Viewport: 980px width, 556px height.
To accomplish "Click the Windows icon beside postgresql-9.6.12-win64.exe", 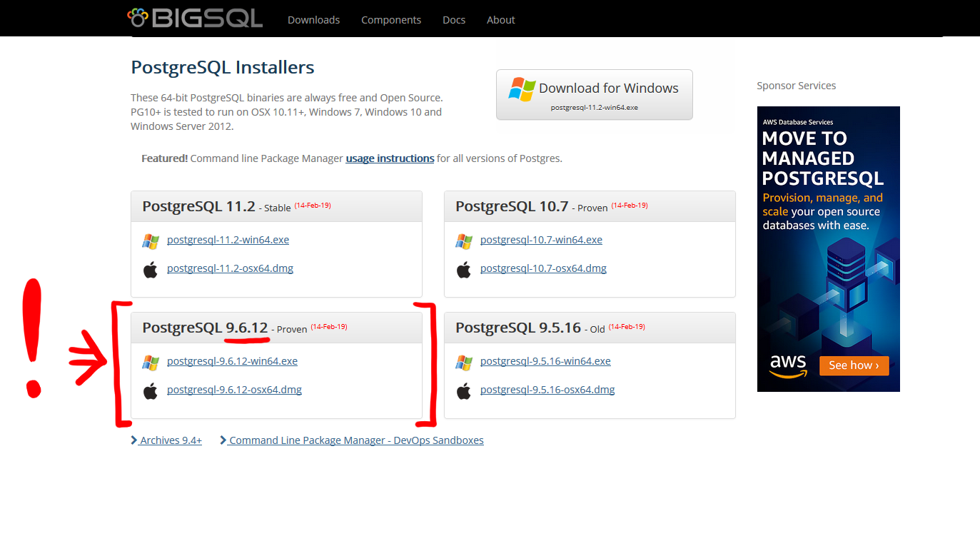I will pos(151,363).
